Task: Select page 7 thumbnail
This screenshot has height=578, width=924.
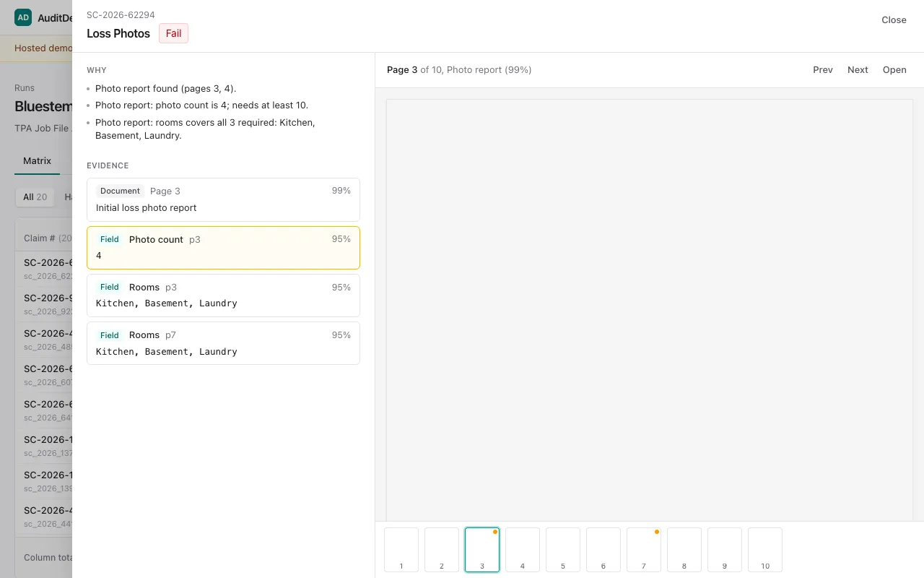Action: [644, 550]
